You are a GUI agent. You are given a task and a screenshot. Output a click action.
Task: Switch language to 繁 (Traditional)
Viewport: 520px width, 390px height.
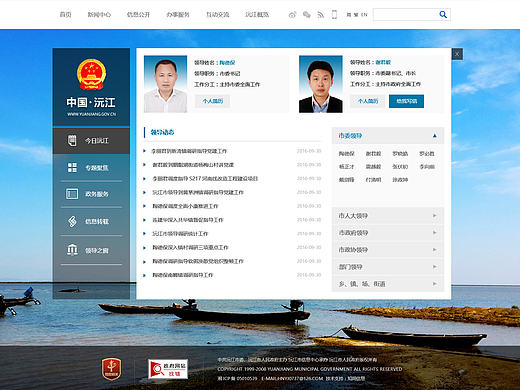tap(356, 15)
